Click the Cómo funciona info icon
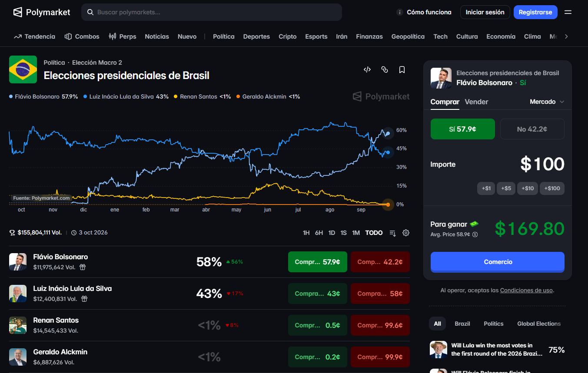 coord(400,12)
